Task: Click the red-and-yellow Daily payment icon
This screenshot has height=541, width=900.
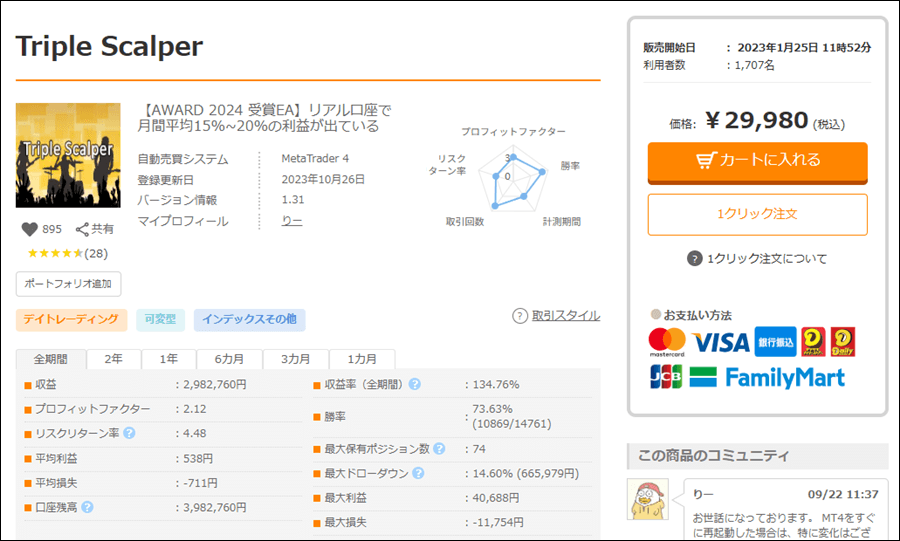Action: pos(843,342)
